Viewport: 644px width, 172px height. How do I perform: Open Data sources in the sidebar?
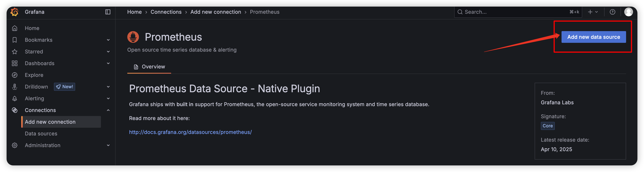coord(41,134)
